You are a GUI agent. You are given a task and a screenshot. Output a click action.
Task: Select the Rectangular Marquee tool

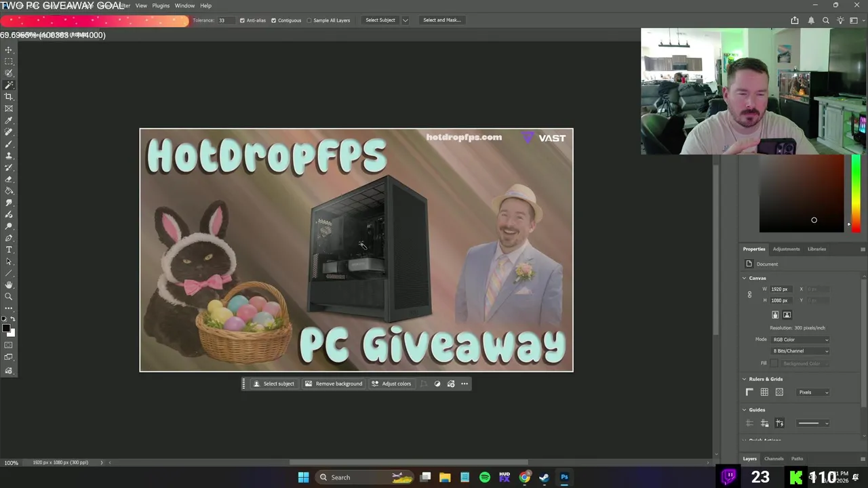(x=9, y=62)
